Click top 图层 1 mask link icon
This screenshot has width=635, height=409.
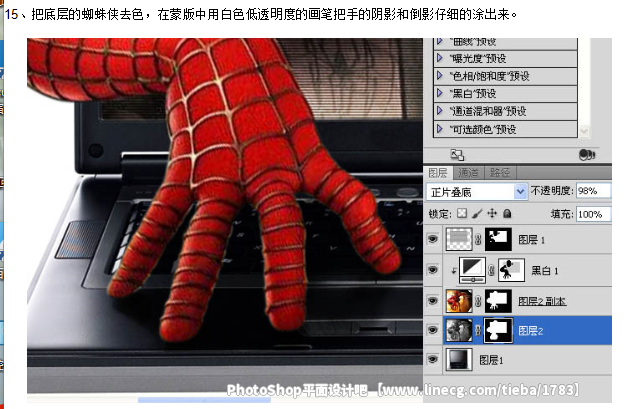[x=478, y=240]
